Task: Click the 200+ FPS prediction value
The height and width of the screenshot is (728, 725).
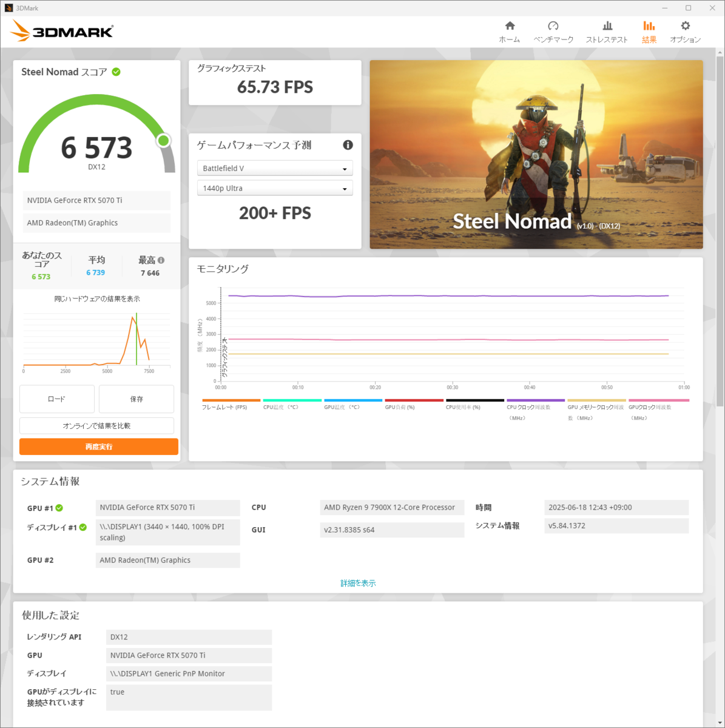Action: pyautogui.click(x=275, y=213)
